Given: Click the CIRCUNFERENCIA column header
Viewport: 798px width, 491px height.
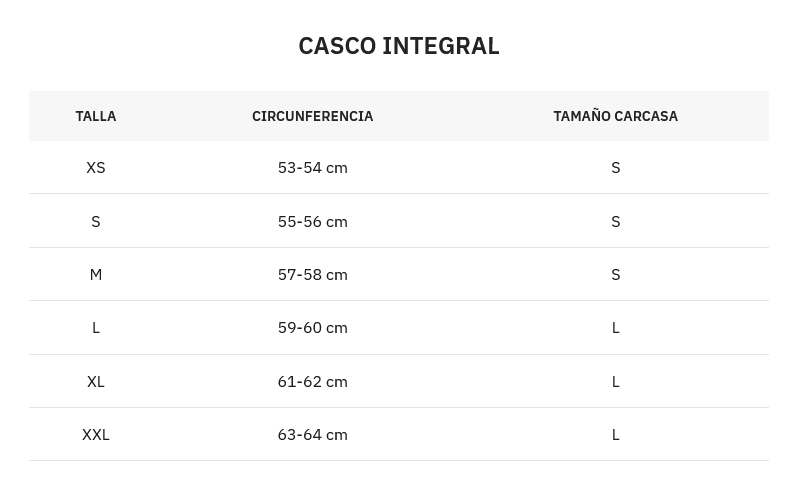Looking at the screenshot, I should click(312, 116).
